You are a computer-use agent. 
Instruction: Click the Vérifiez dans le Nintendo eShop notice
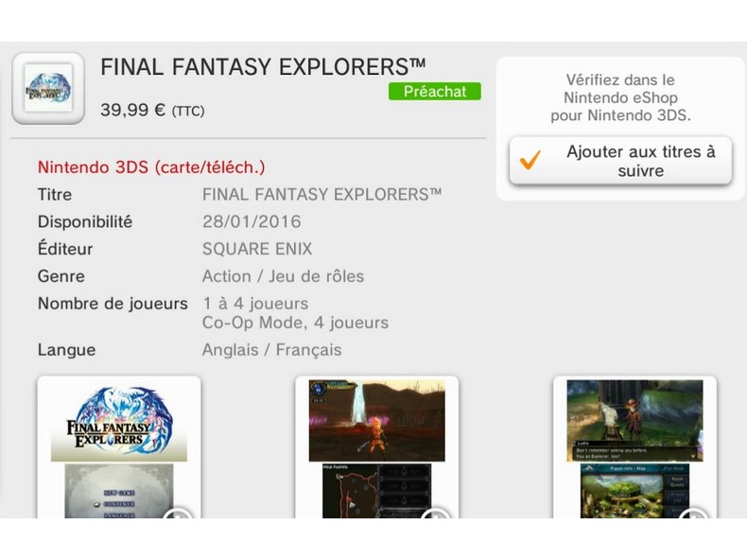pos(620,97)
